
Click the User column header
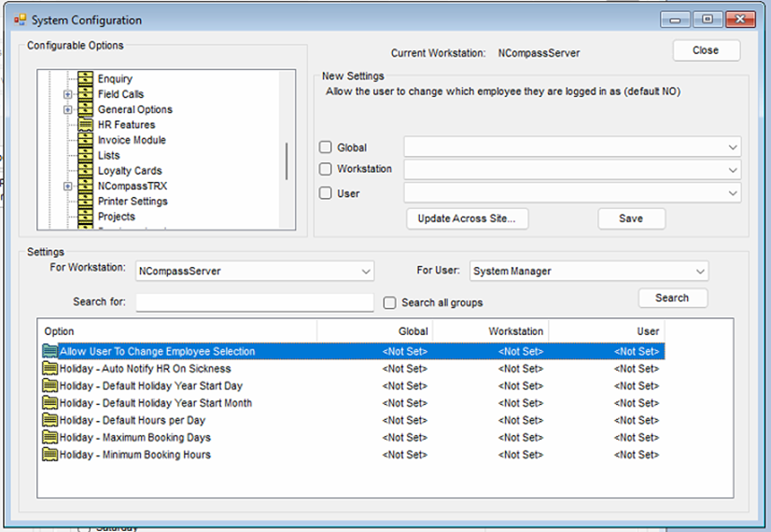tap(607, 331)
